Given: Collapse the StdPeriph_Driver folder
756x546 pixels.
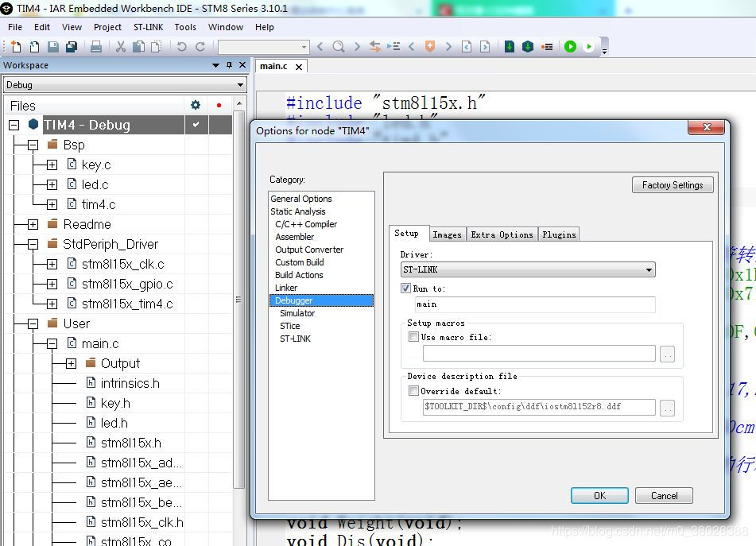Looking at the screenshot, I should 33,244.
